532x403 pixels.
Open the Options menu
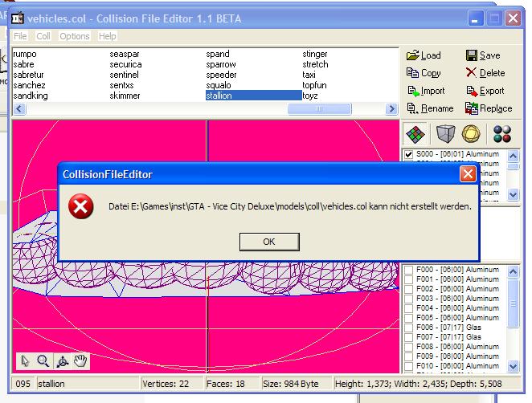[75, 36]
